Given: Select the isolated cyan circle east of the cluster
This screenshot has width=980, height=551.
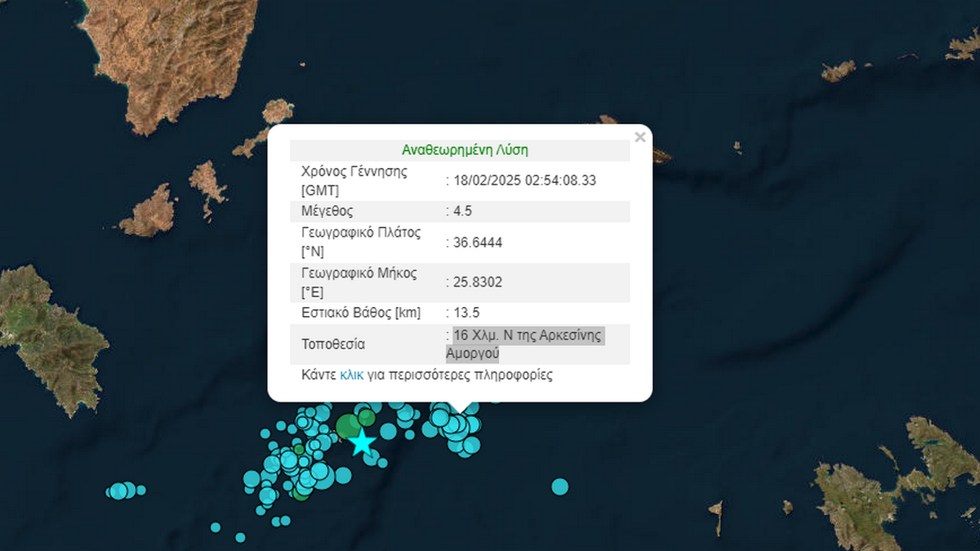Looking at the screenshot, I should click(x=559, y=487).
